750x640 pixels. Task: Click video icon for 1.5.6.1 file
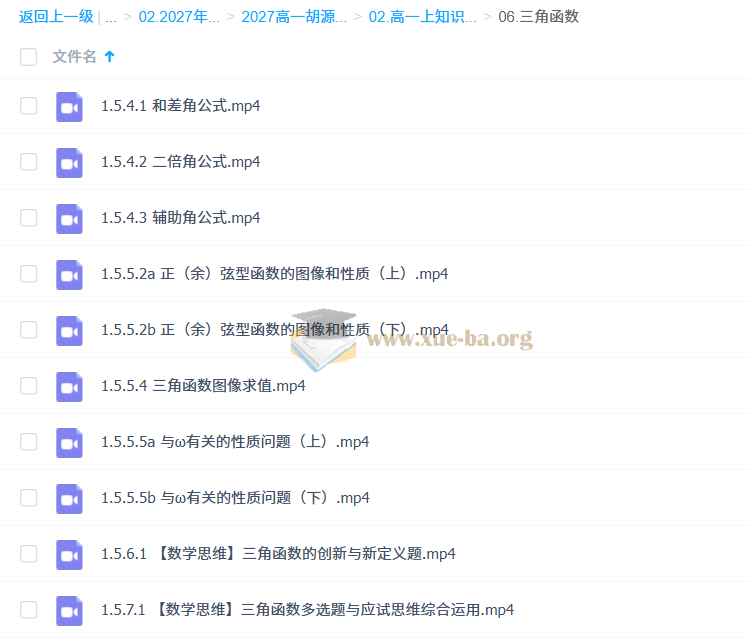tap(69, 554)
